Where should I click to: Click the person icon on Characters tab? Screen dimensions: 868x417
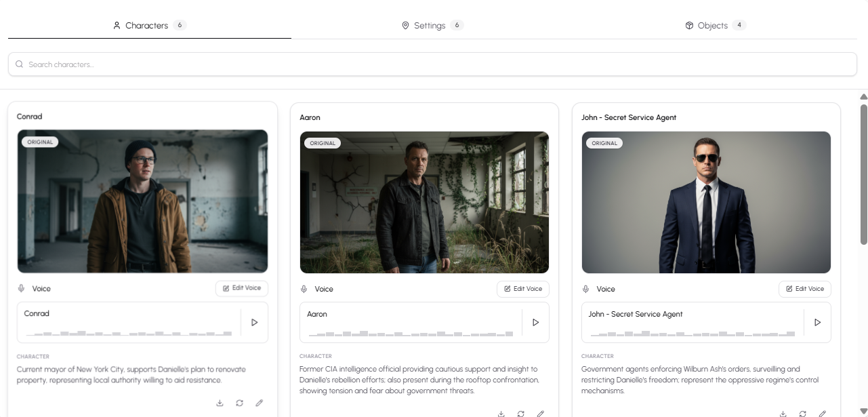(x=117, y=25)
